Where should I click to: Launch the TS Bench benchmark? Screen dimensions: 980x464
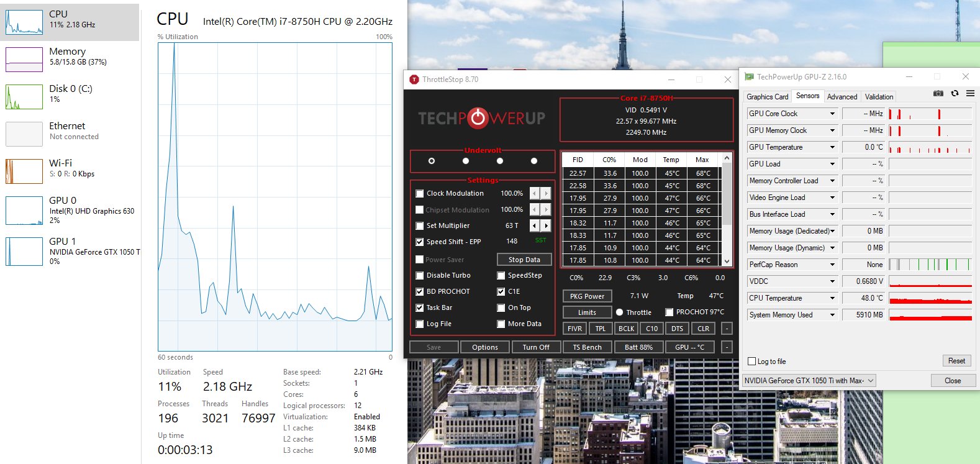coord(588,347)
